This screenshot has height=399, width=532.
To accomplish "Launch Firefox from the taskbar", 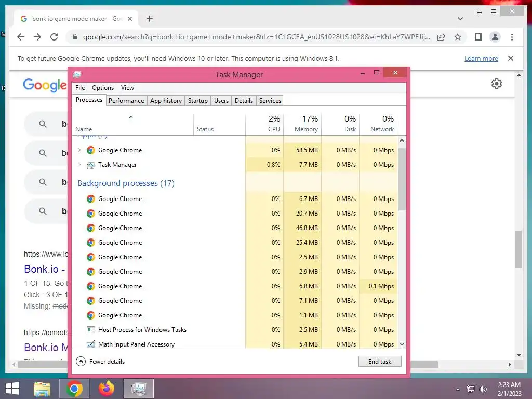I will tap(106, 389).
